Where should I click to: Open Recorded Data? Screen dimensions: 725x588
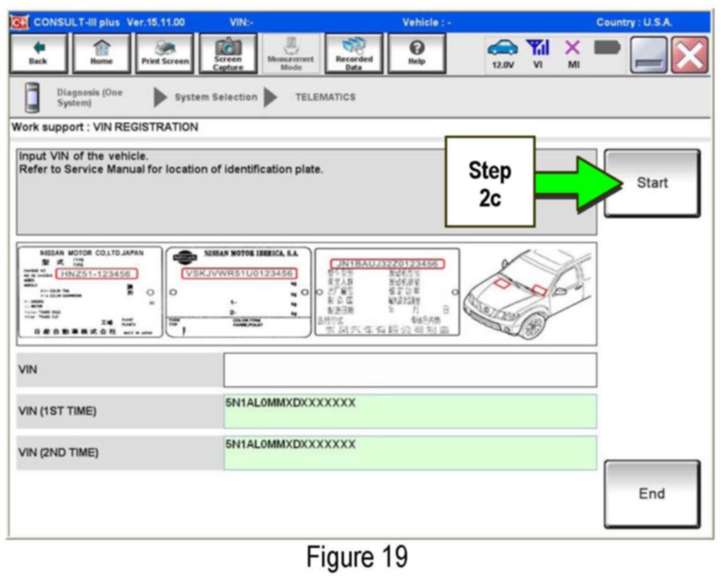pyautogui.click(x=353, y=54)
